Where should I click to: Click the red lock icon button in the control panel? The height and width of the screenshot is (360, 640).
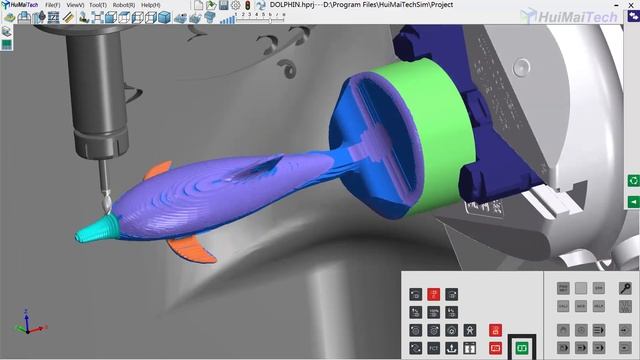click(x=495, y=330)
